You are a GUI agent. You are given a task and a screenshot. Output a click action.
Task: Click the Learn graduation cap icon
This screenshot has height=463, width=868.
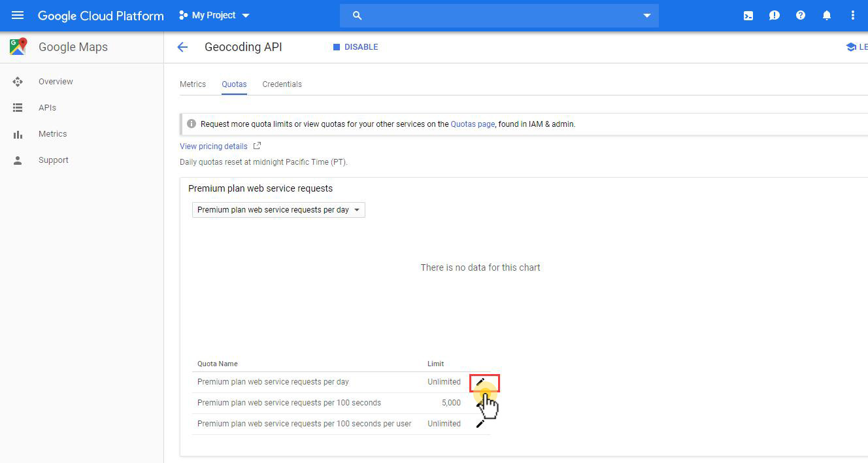(x=850, y=47)
